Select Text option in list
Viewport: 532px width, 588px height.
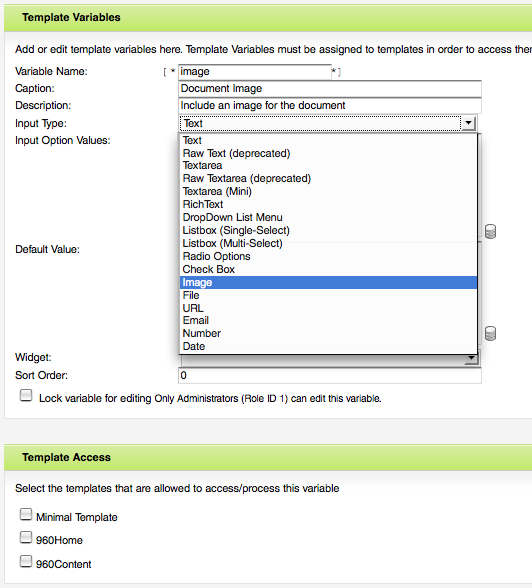pos(328,140)
